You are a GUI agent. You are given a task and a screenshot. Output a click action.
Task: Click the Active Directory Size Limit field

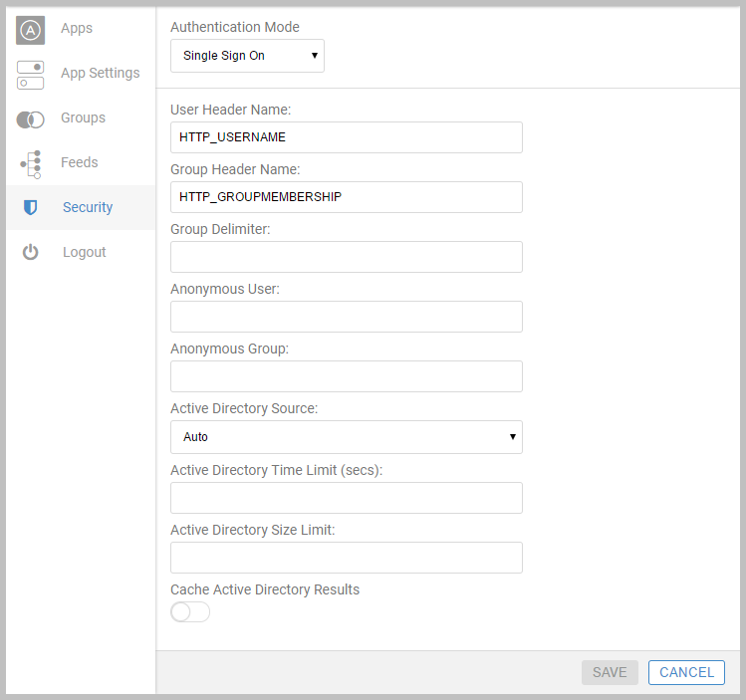pyautogui.click(x=347, y=558)
